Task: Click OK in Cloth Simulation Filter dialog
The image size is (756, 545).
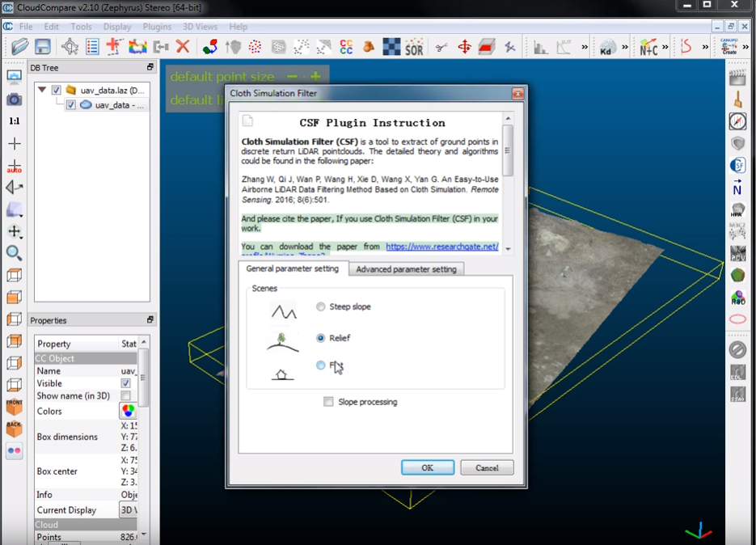Action: 428,468
